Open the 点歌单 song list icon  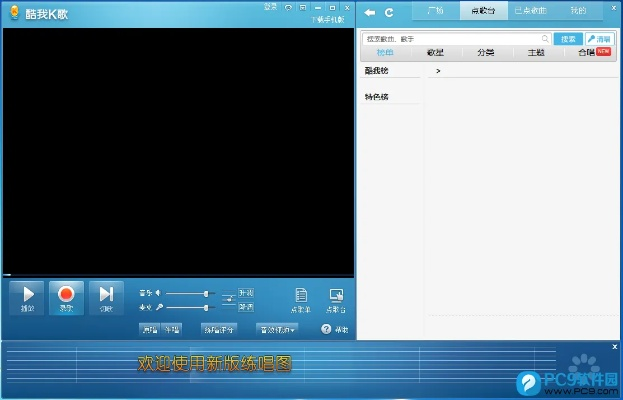300,298
